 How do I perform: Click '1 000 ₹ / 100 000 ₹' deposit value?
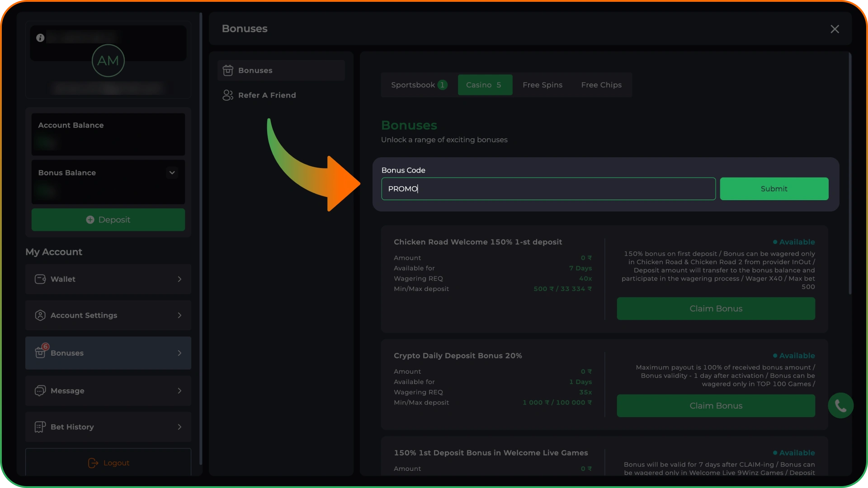557,403
